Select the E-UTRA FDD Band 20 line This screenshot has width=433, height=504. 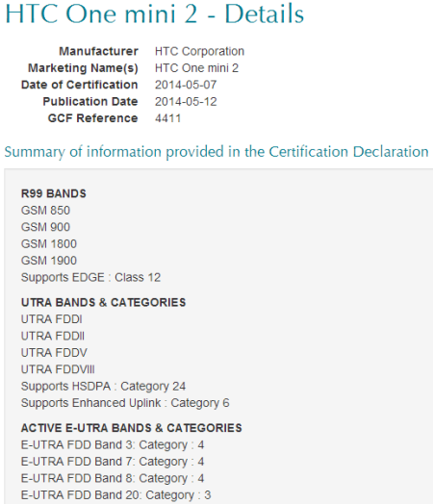116,495
